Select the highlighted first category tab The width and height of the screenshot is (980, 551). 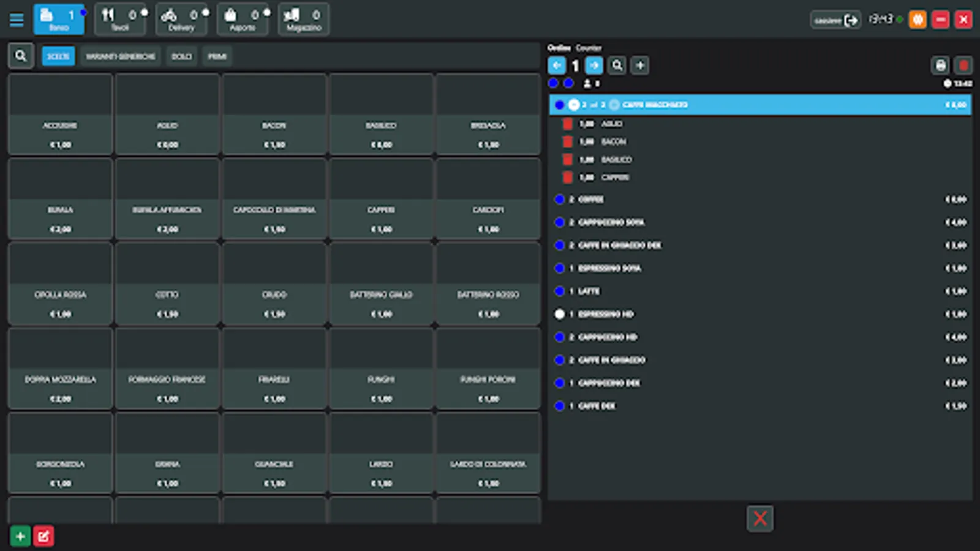(x=58, y=56)
